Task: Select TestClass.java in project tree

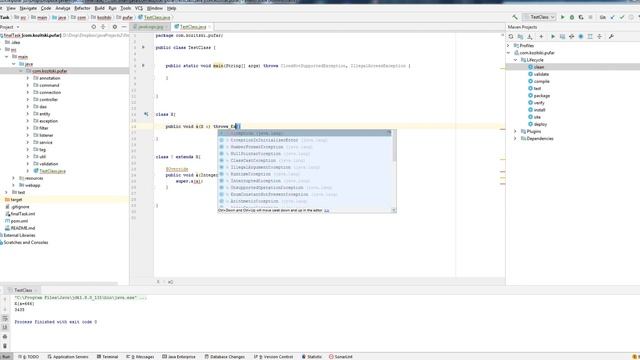Action: pyautogui.click(x=49, y=171)
